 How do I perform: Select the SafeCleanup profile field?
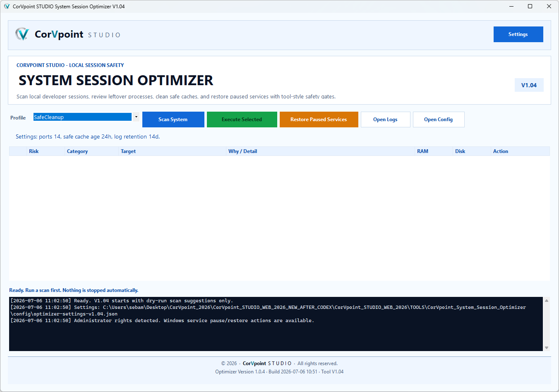tap(82, 117)
